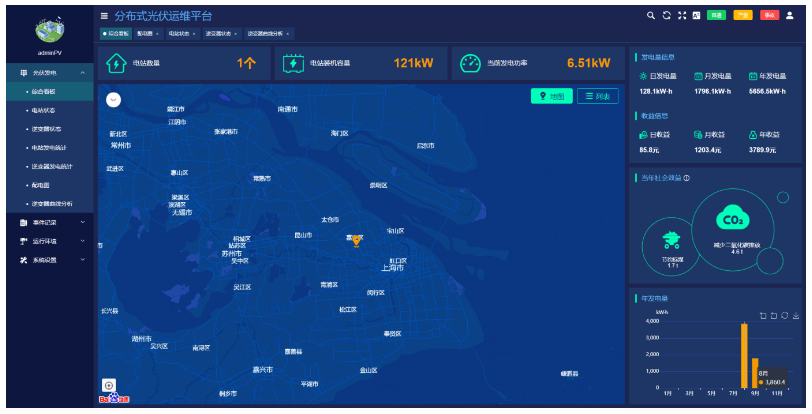This screenshot has height=414, width=812.
Task: Select the 地图 view toggle button
Action: [x=552, y=96]
